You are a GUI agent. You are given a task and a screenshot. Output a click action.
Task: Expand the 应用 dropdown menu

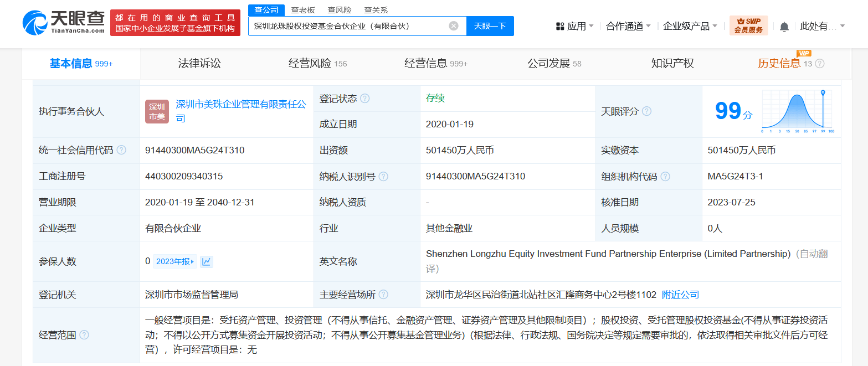[574, 26]
